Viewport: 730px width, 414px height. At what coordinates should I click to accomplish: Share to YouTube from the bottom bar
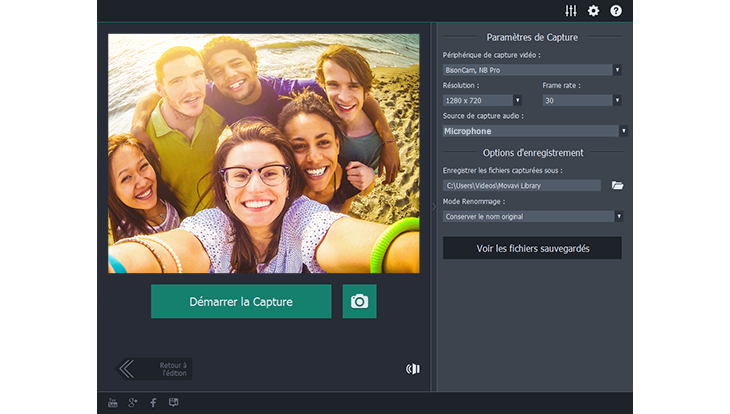(113, 403)
